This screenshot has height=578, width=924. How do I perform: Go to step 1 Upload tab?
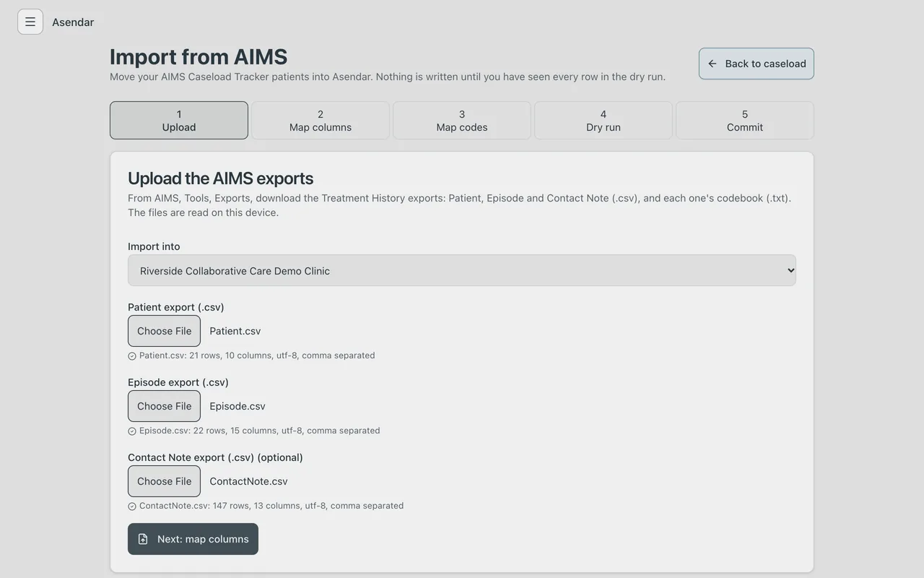pyautogui.click(x=179, y=120)
